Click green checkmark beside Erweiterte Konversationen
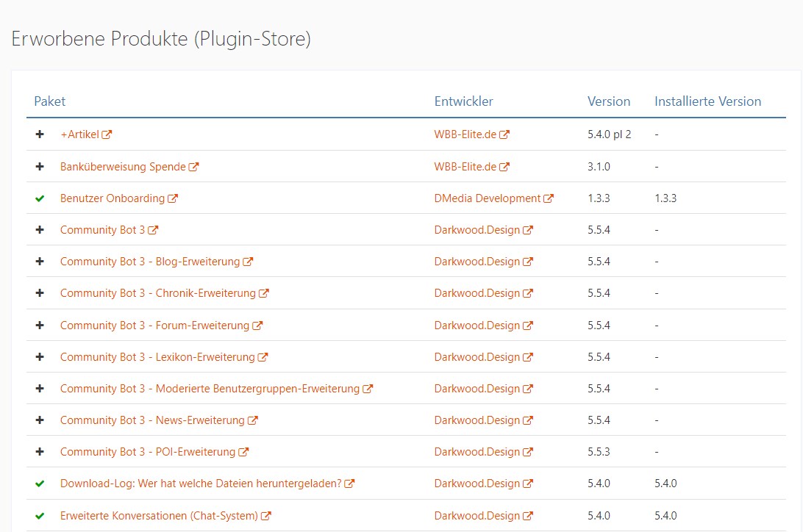Image resolution: width=803 pixels, height=532 pixels. point(40,516)
